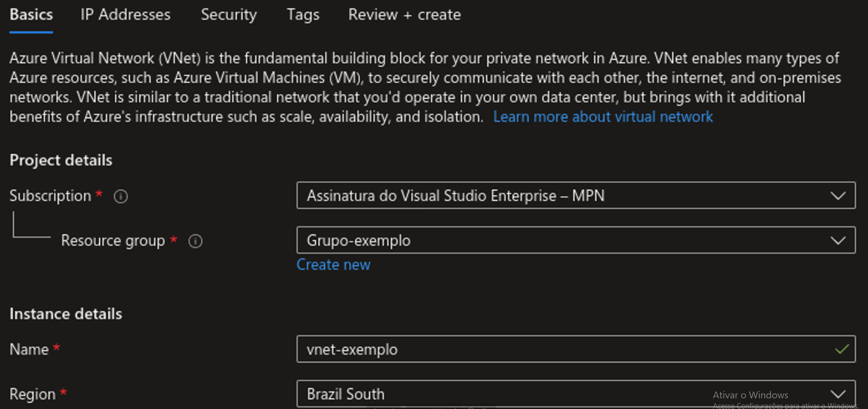Click the Subscription field label
Viewport: 868px width, 409px height.
(50, 196)
